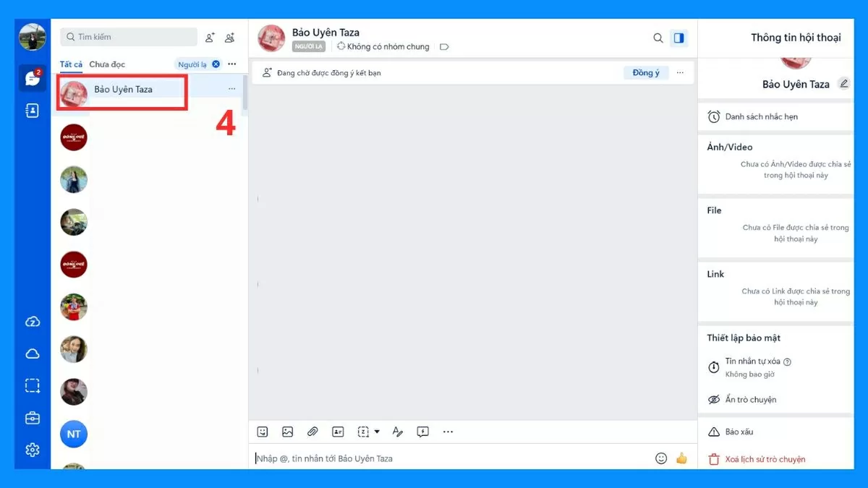Switch to the Chưa đọc tab
Screen dimensions: 868x488
[x=107, y=64]
